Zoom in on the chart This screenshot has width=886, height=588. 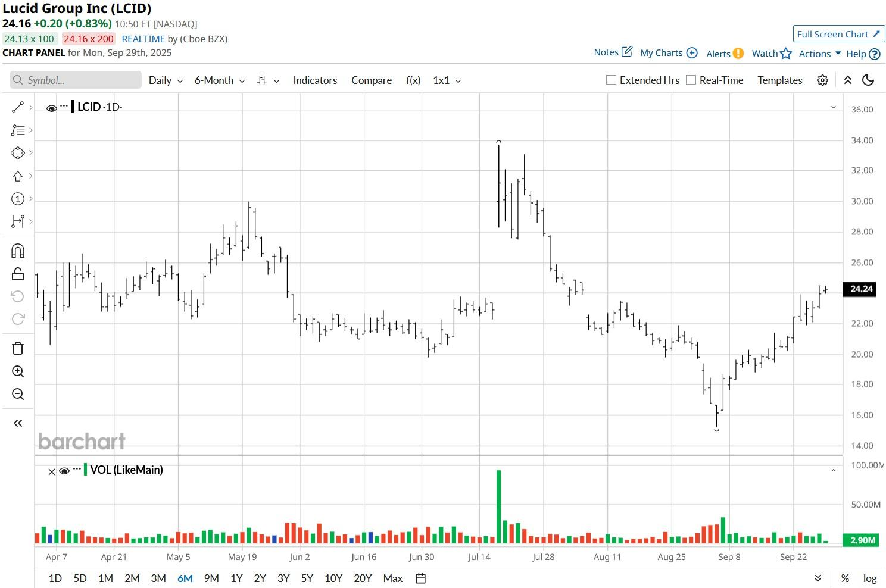[18, 372]
